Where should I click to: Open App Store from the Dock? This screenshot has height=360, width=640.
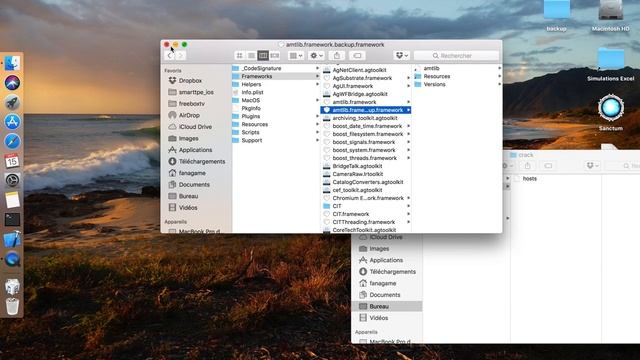pos(12,122)
